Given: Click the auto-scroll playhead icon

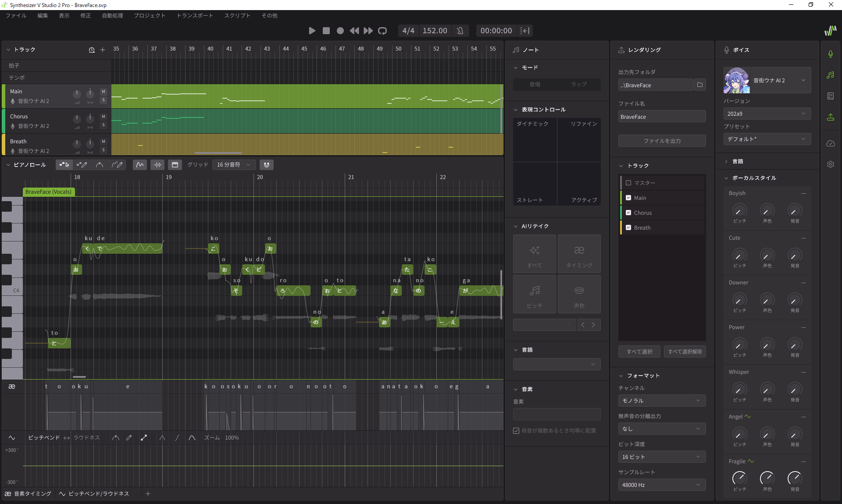Looking at the screenshot, I should coord(525,31).
